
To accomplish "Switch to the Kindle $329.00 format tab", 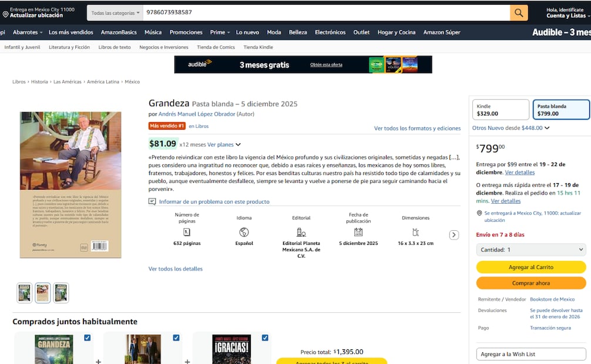I will coord(500,109).
